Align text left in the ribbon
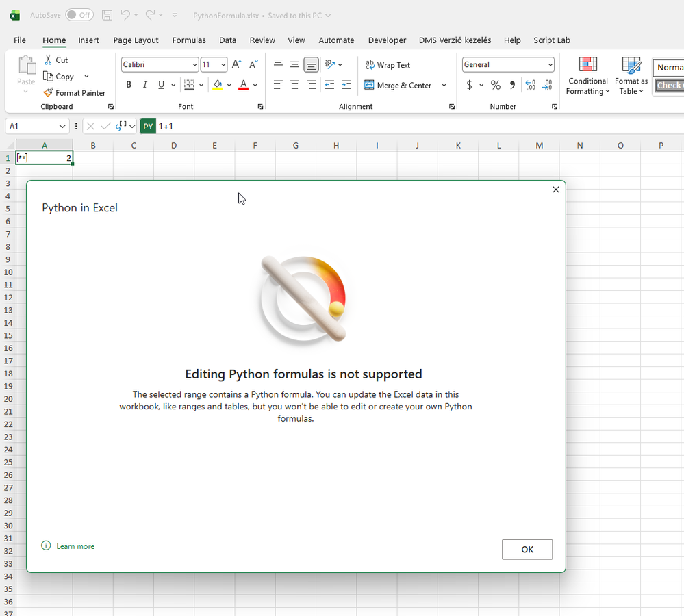The height and width of the screenshot is (616, 684). click(x=278, y=85)
